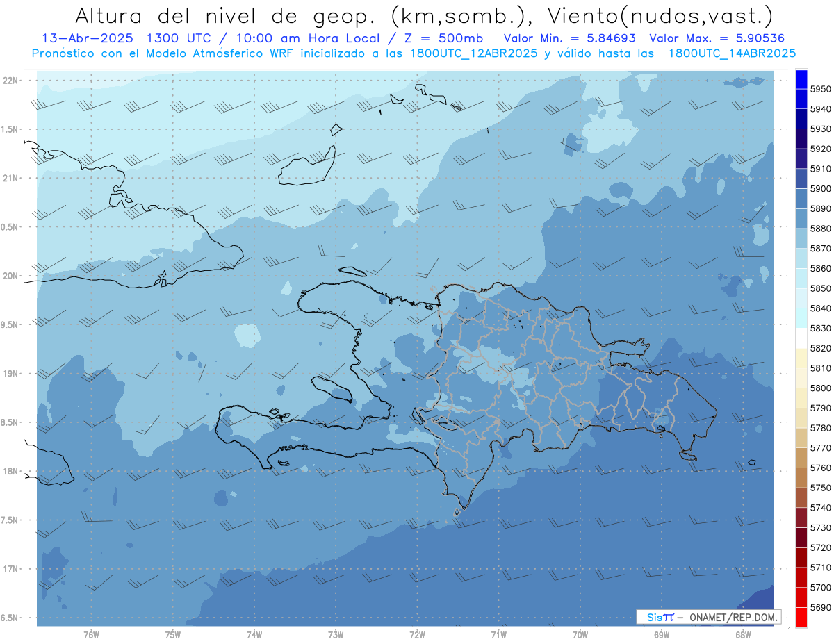This screenshot has height=644, width=834.
Task: Click the legend value 5710
Action: coord(820,568)
